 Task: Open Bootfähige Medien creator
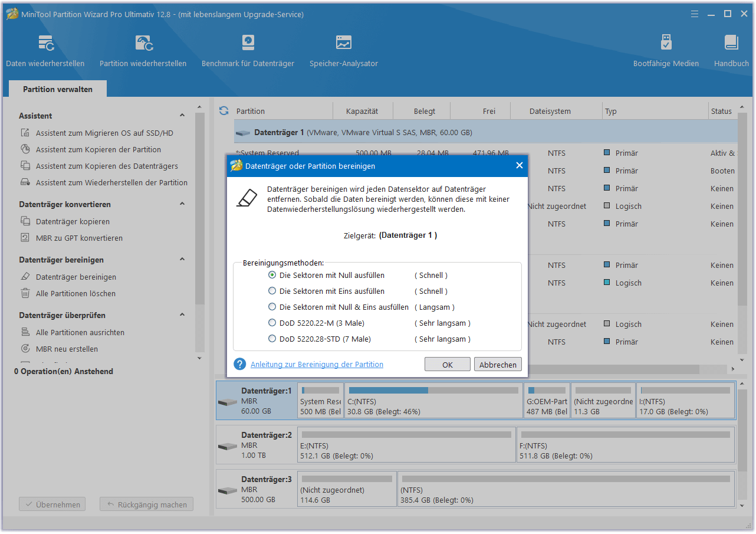tap(666, 51)
